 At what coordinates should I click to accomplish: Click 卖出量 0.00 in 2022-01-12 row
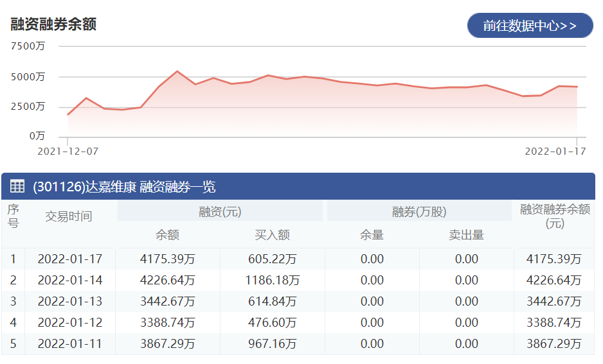(467, 322)
